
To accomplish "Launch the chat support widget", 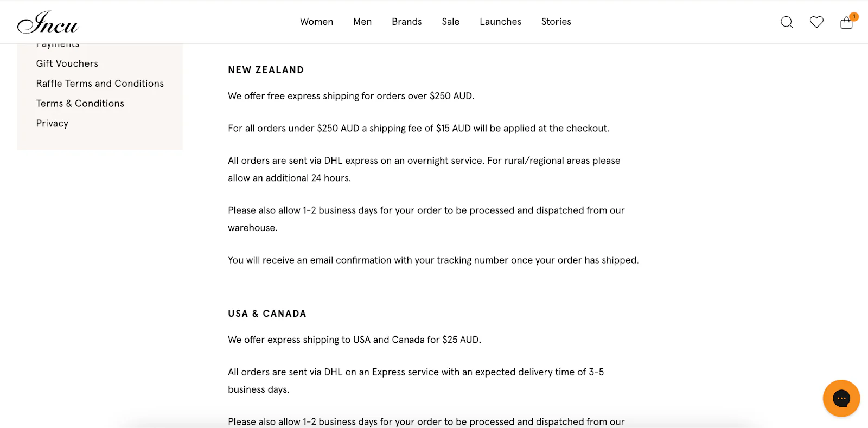I will point(840,398).
